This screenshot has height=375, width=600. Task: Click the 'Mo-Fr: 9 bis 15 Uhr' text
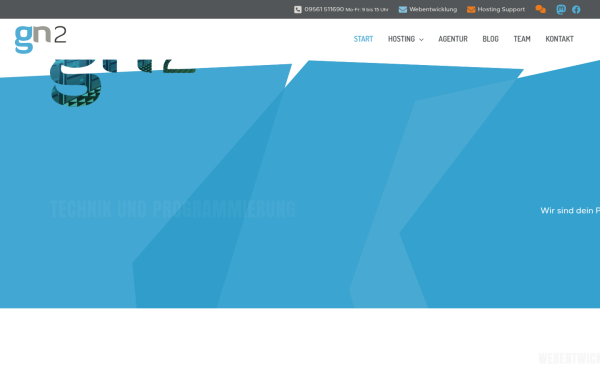point(367,10)
